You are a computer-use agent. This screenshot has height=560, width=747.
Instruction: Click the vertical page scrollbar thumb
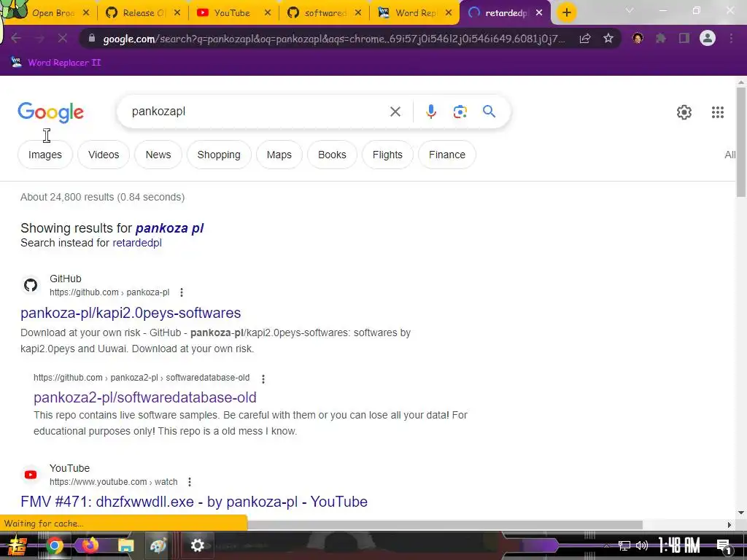click(741, 143)
